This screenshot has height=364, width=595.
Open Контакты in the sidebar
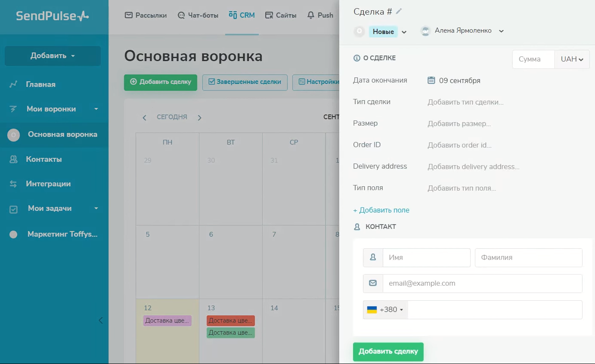(x=44, y=159)
